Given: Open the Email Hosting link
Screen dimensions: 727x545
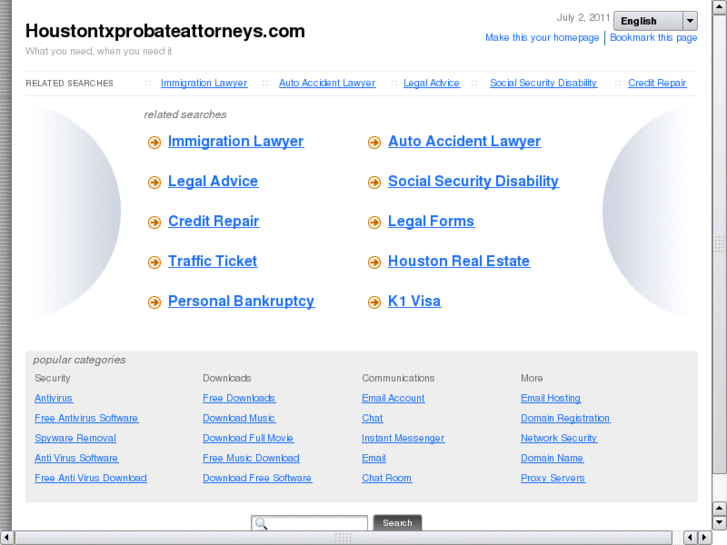Looking at the screenshot, I should [x=550, y=398].
